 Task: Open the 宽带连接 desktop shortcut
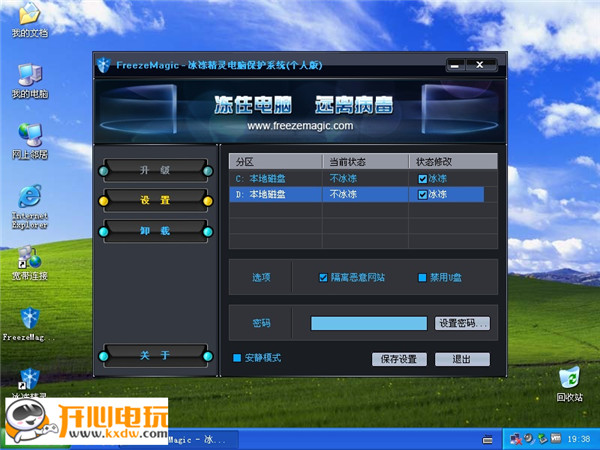pos(28,256)
